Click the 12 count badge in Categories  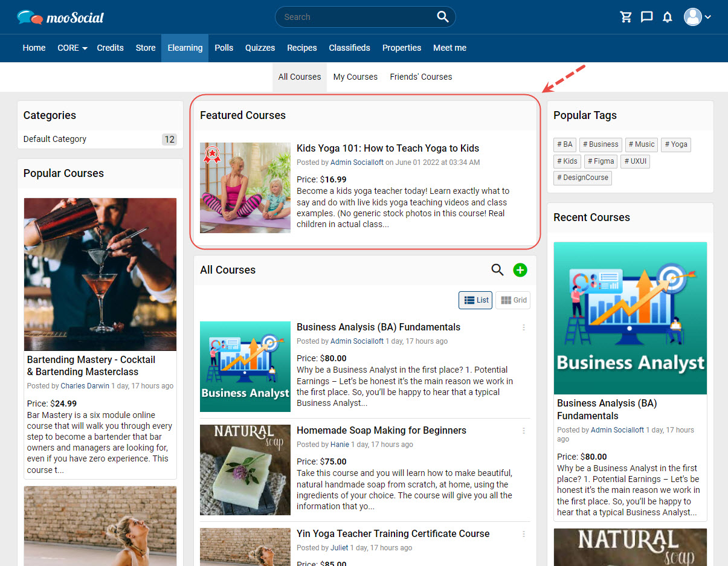(x=169, y=140)
